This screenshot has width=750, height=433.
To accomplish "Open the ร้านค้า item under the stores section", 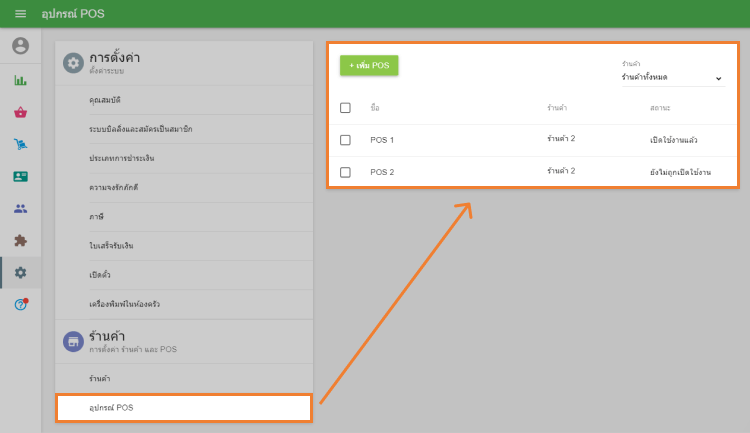I will point(184,378).
